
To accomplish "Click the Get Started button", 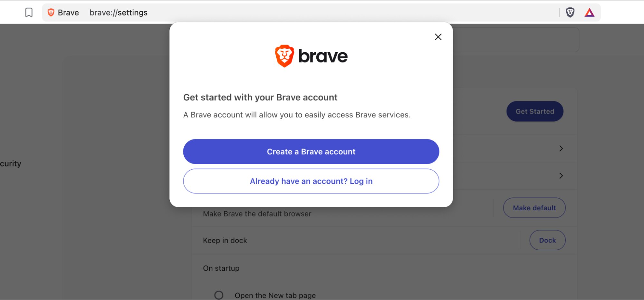I will point(535,112).
